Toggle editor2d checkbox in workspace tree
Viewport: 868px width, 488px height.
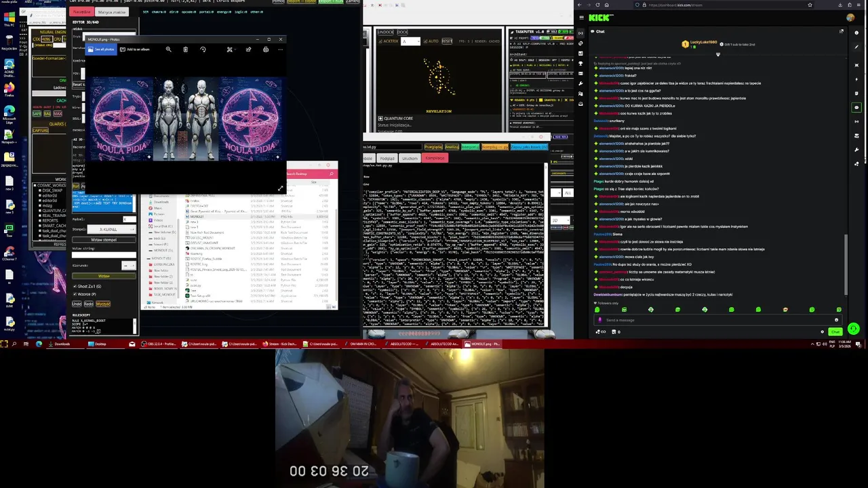click(39, 195)
